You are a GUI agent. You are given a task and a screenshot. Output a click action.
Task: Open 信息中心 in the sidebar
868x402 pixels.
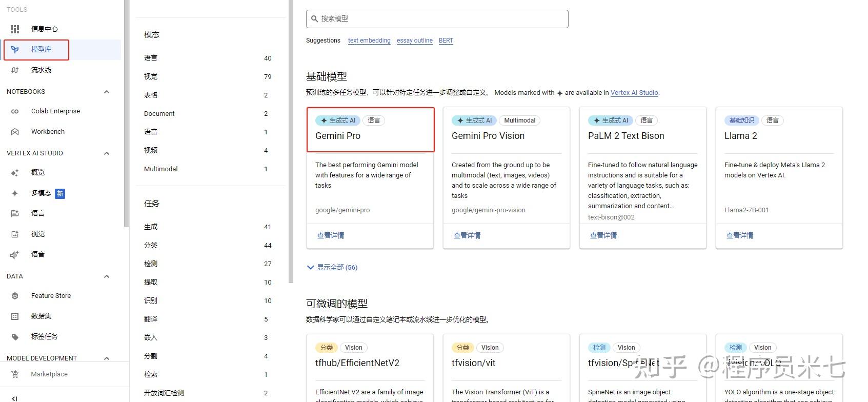pos(62,29)
